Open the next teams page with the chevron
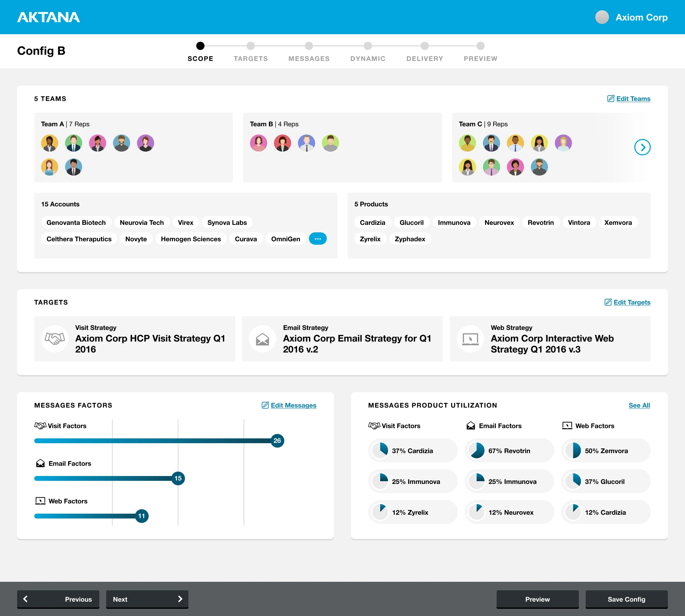 643,147
